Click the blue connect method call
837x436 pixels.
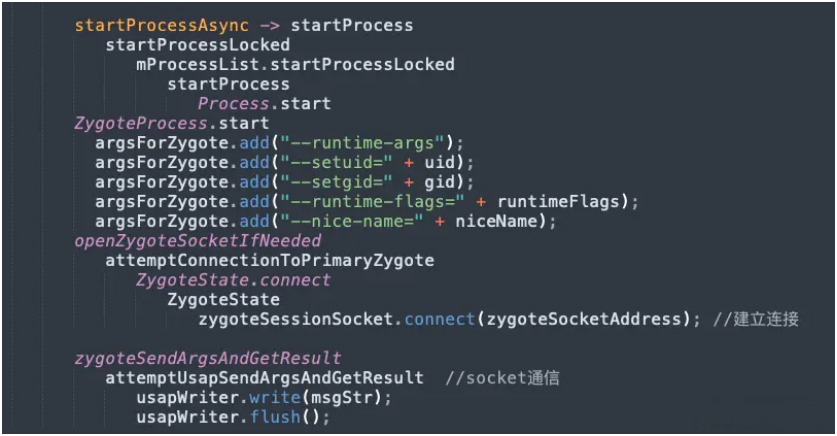coord(440,319)
